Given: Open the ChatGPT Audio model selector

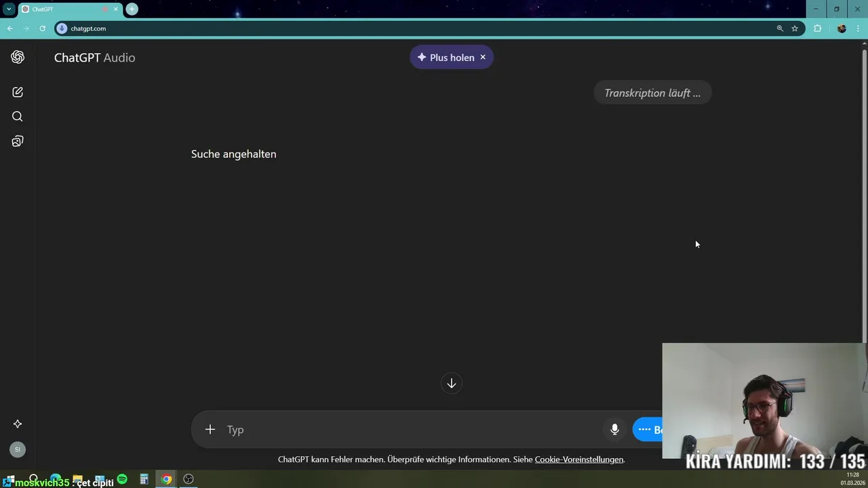Looking at the screenshot, I should (94, 58).
